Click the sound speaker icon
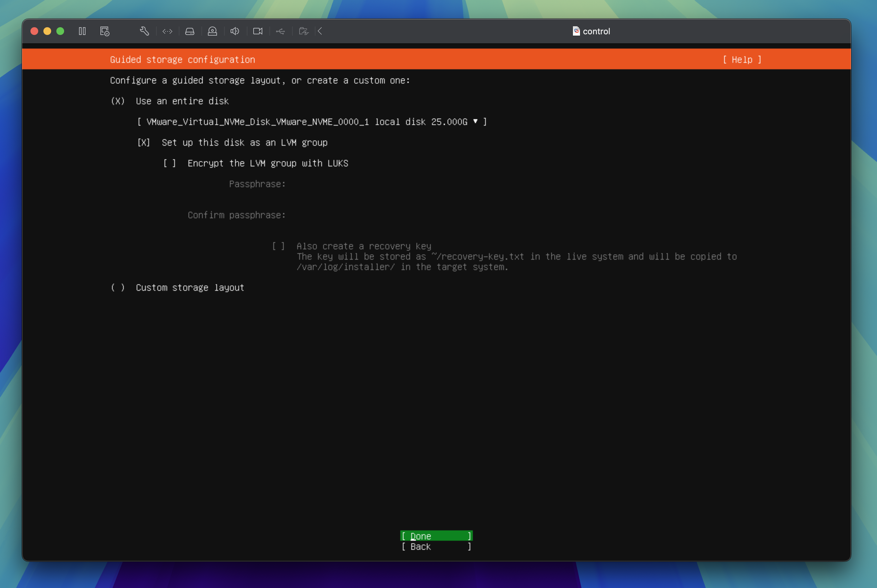The width and height of the screenshot is (877, 588). click(235, 31)
